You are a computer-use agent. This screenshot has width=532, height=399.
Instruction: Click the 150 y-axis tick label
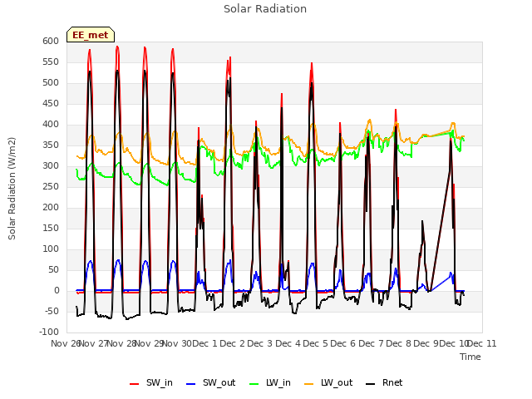click(51, 228)
